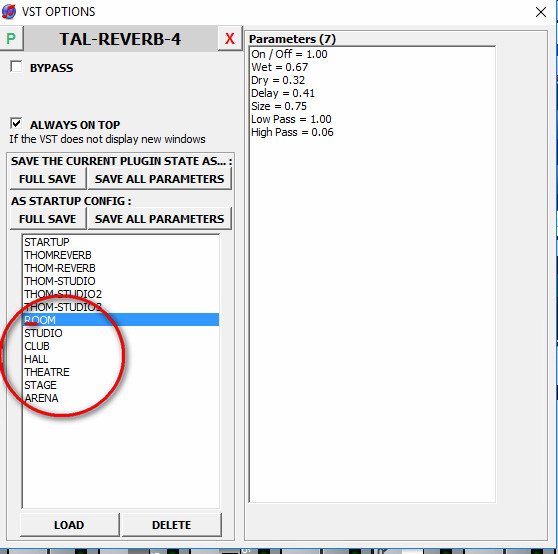Select the ARENA preset
This screenshot has width=558, height=554.
click(x=121, y=398)
